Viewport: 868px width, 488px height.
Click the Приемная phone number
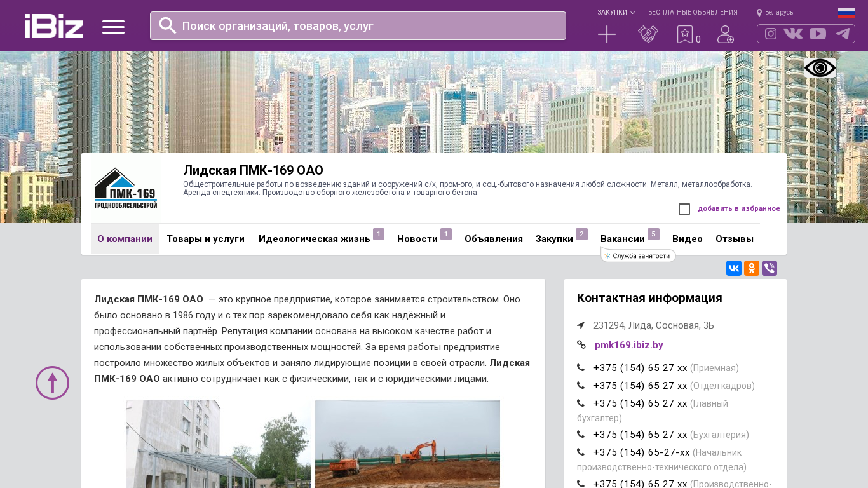click(x=641, y=368)
